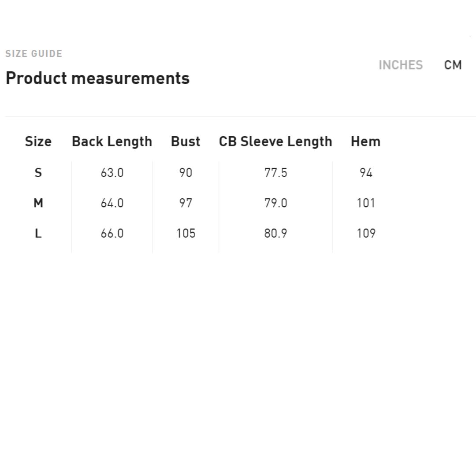The width and height of the screenshot is (476, 476).
Task: Click the Product measurements heading
Action: click(x=97, y=78)
